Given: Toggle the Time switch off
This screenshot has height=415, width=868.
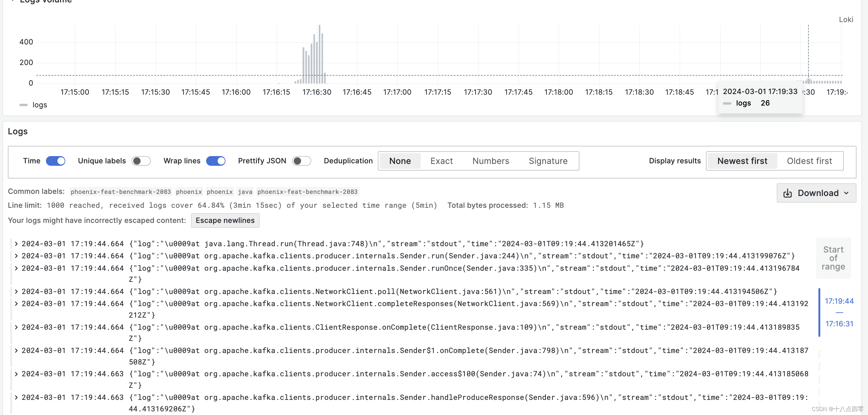Looking at the screenshot, I should (56, 161).
